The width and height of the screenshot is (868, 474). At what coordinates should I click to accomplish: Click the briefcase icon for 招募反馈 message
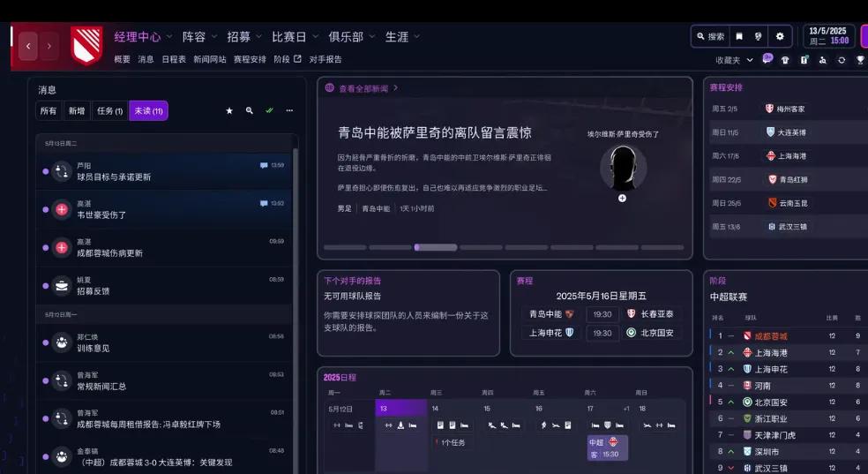coord(62,286)
